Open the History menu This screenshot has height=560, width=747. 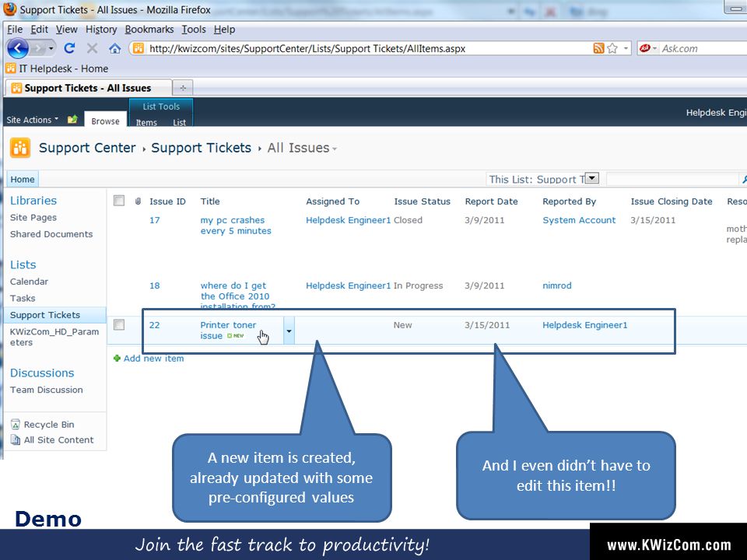[x=101, y=30]
